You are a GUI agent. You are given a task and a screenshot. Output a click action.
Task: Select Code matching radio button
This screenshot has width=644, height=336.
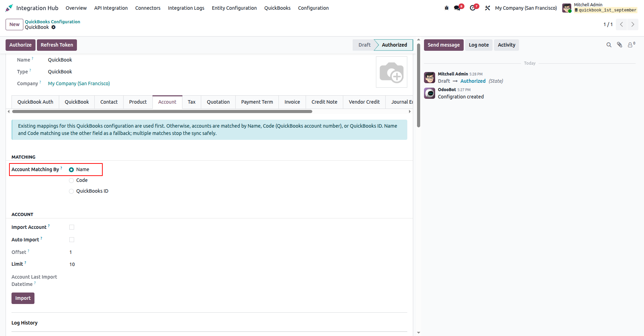[x=71, y=181]
